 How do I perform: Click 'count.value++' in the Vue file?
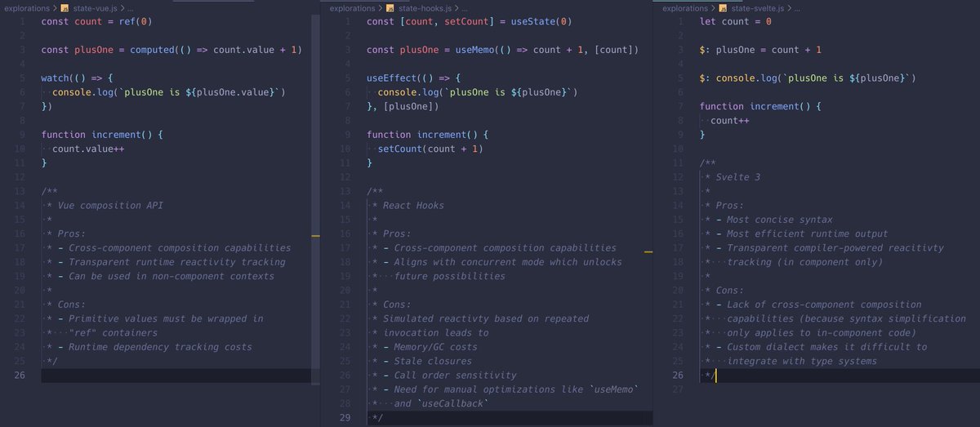click(x=88, y=149)
